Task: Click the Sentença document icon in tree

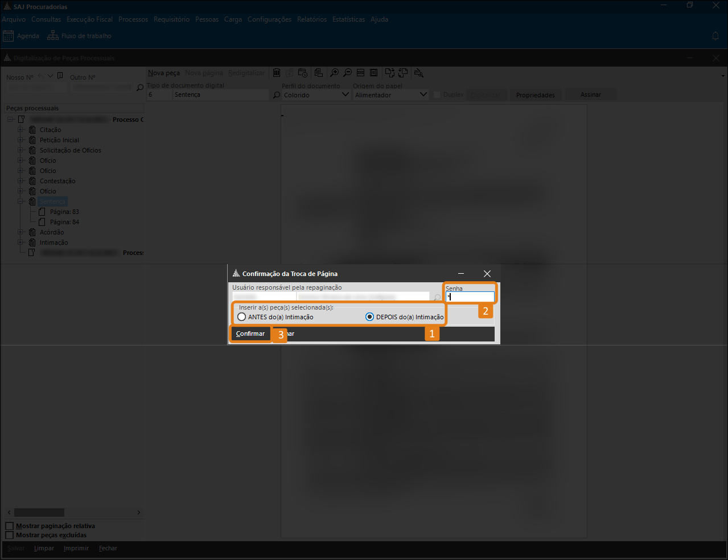Action: (x=32, y=201)
